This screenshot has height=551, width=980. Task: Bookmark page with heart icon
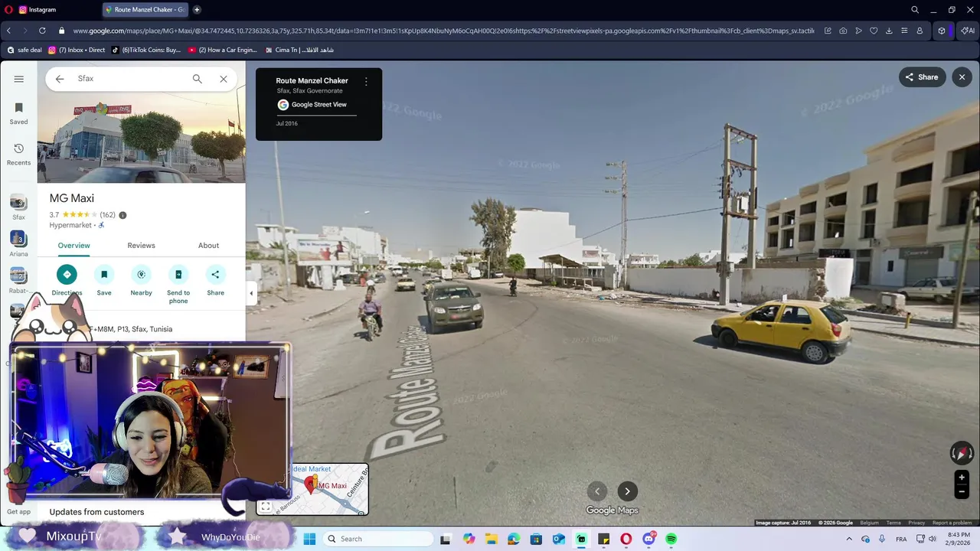[874, 31]
